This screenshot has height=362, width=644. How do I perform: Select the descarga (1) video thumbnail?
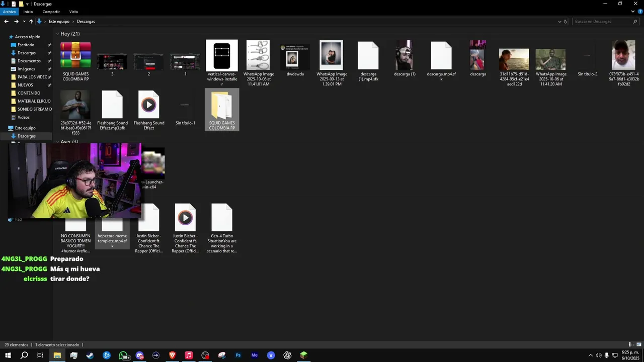[405, 59]
